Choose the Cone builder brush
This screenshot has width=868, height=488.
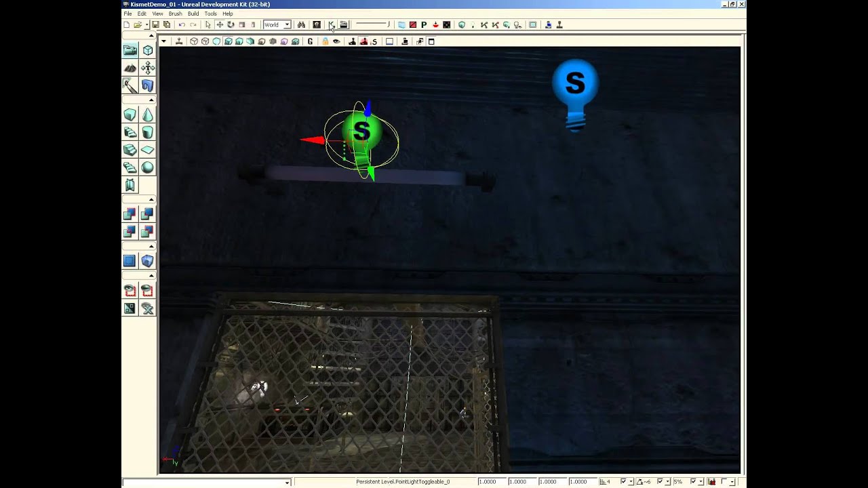(x=147, y=115)
